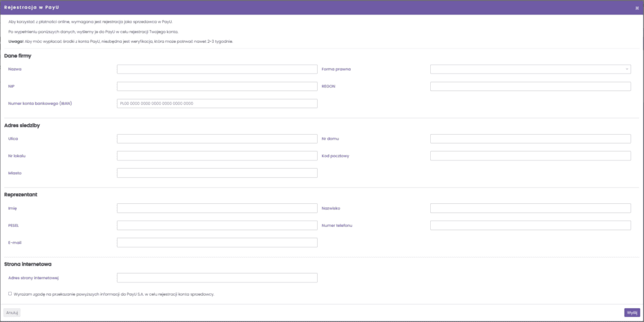Click into the PESEL field
The width and height of the screenshot is (644, 322).
[x=217, y=225]
